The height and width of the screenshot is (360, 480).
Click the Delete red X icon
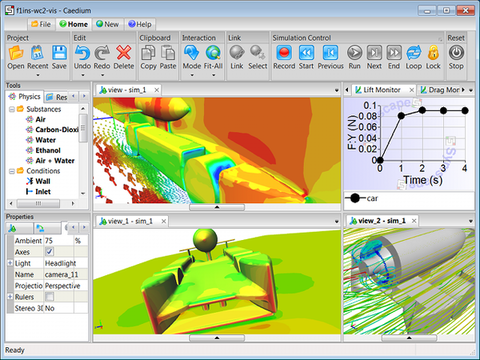pyautogui.click(x=123, y=53)
